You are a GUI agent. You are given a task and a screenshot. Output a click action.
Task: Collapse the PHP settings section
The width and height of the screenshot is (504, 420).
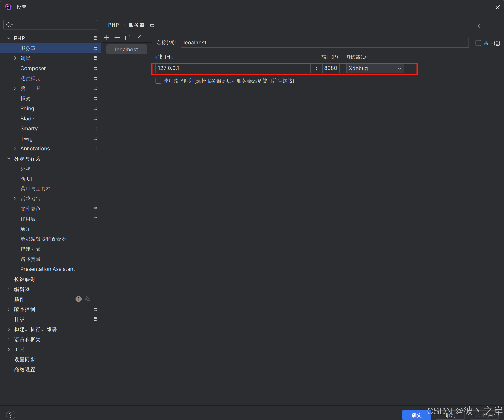(x=9, y=38)
